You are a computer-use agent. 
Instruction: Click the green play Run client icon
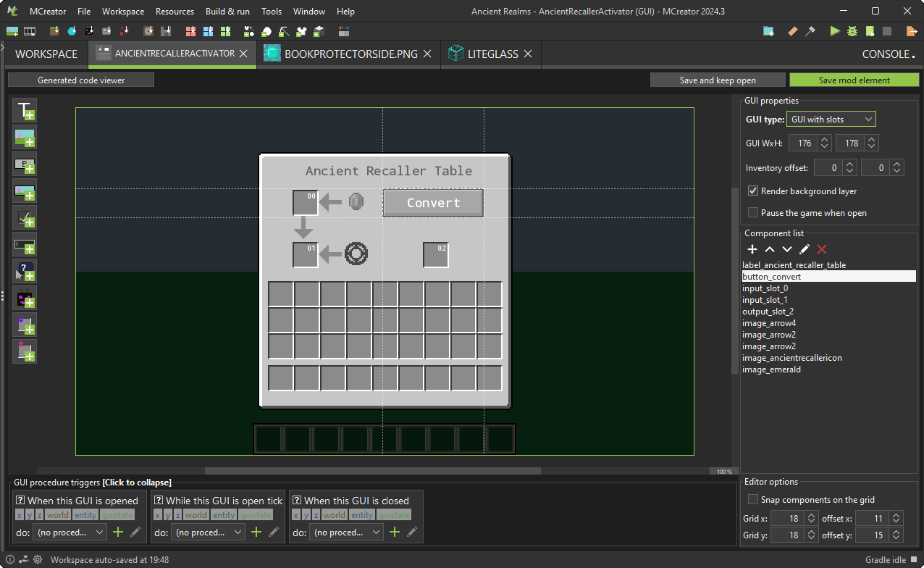[x=835, y=31]
